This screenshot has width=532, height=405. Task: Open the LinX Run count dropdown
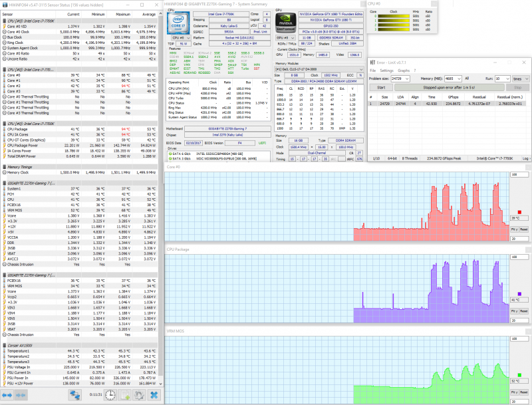[508, 78]
